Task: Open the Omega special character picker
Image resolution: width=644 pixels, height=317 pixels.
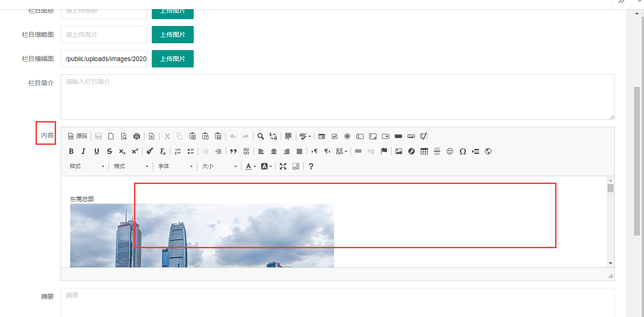Action: 463,151
